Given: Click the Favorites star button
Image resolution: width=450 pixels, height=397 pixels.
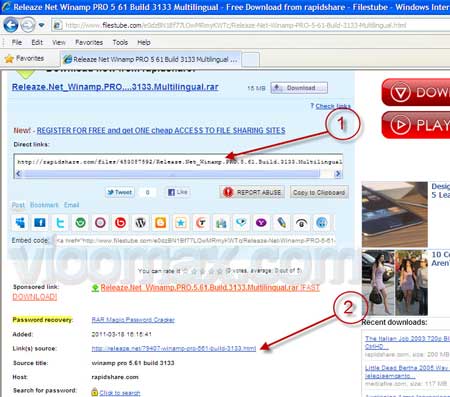Looking at the screenshot, I should (24, 59).
